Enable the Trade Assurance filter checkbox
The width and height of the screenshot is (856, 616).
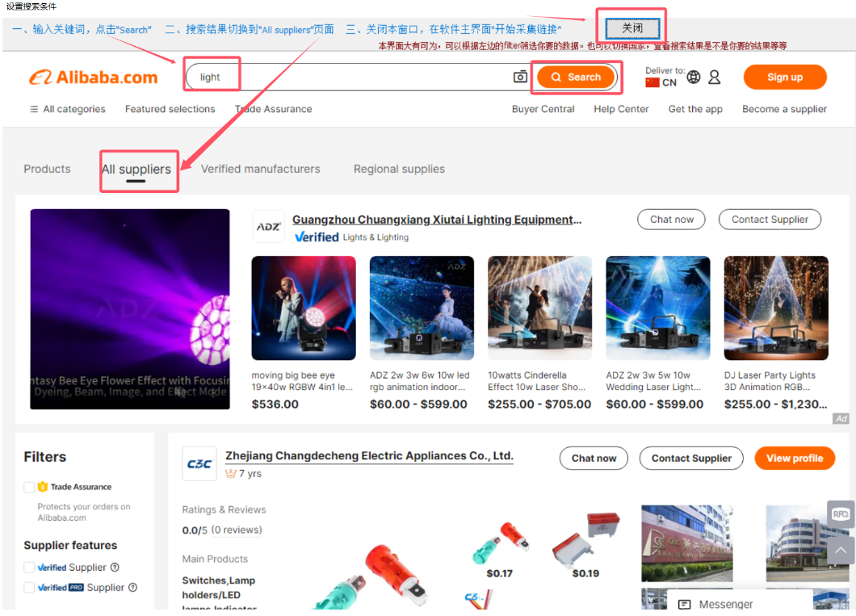30,488
